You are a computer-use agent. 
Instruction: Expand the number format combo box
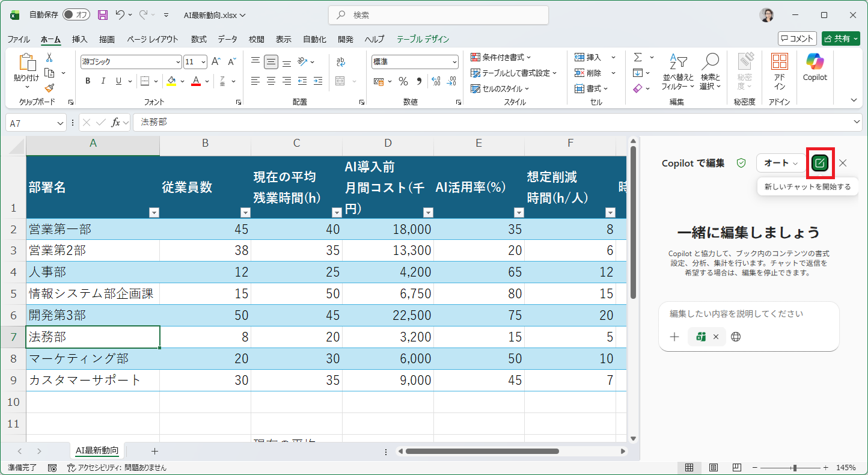coord(454,62)
